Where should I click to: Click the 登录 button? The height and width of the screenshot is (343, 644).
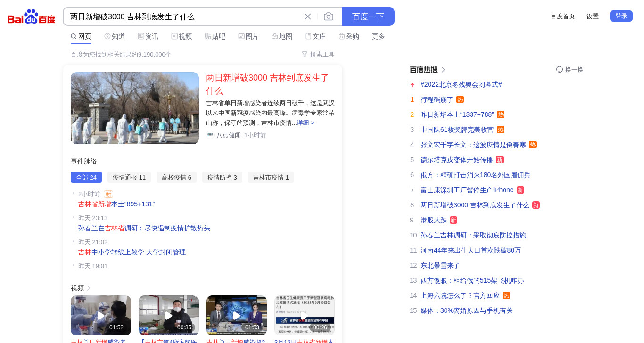[621, 16]
